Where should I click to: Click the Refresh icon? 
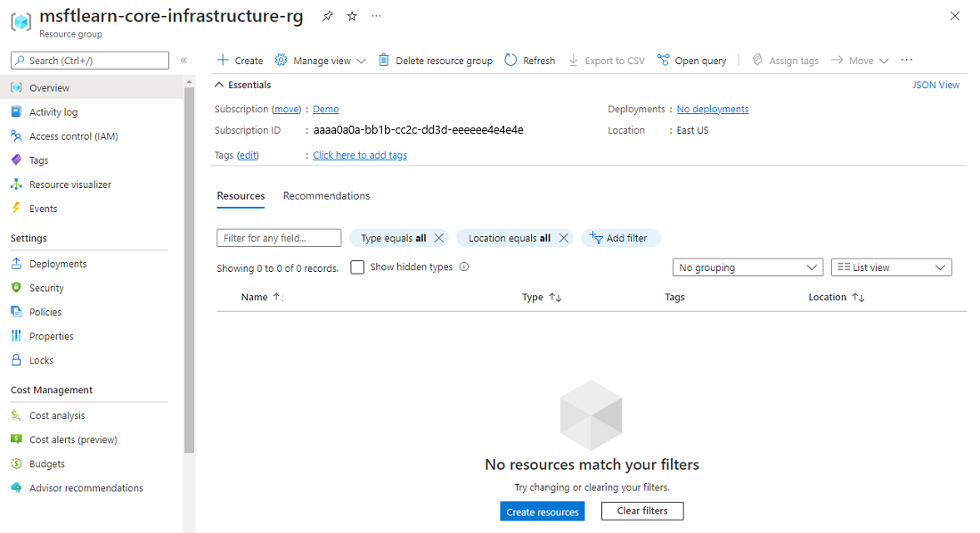point(510,60)
